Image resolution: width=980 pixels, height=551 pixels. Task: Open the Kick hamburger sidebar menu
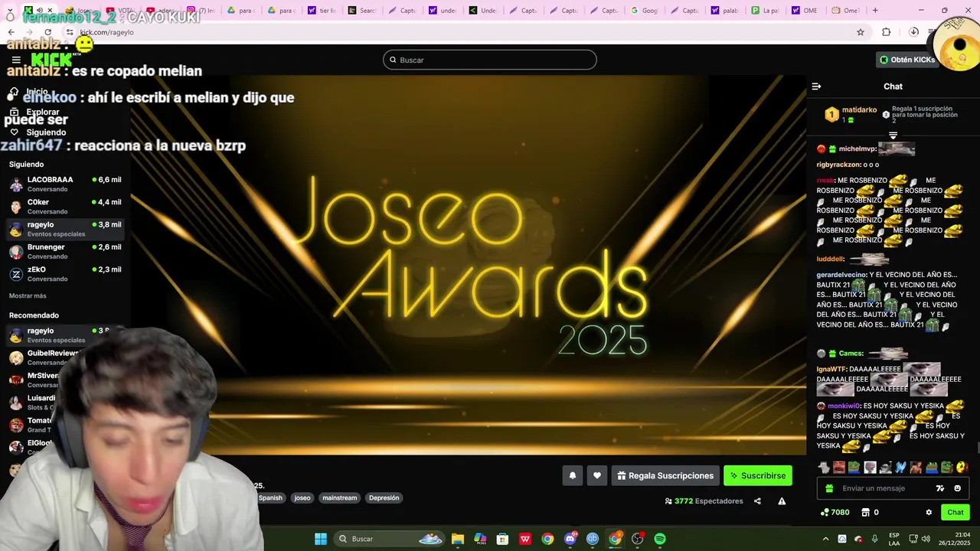pyautogui.click(x=16, y=60)
